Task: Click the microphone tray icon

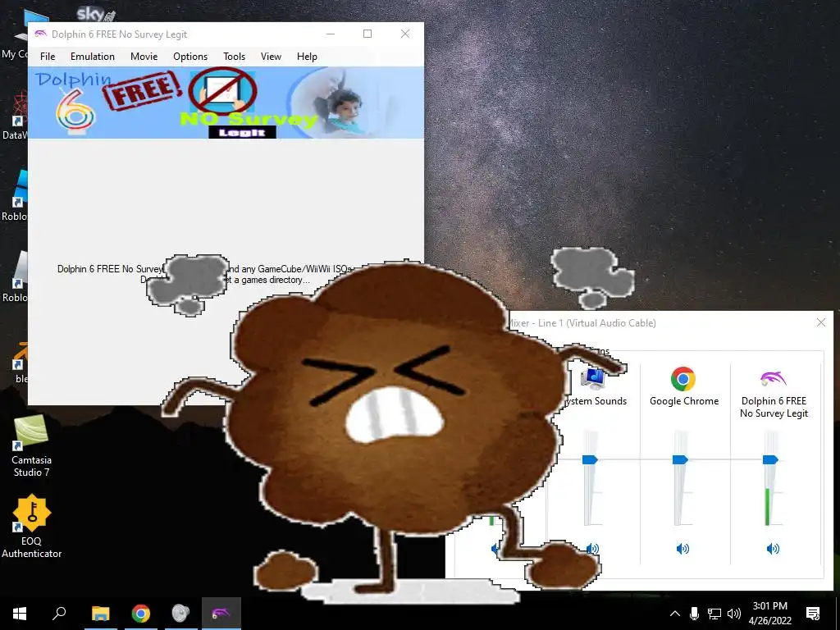Action: 694,614
